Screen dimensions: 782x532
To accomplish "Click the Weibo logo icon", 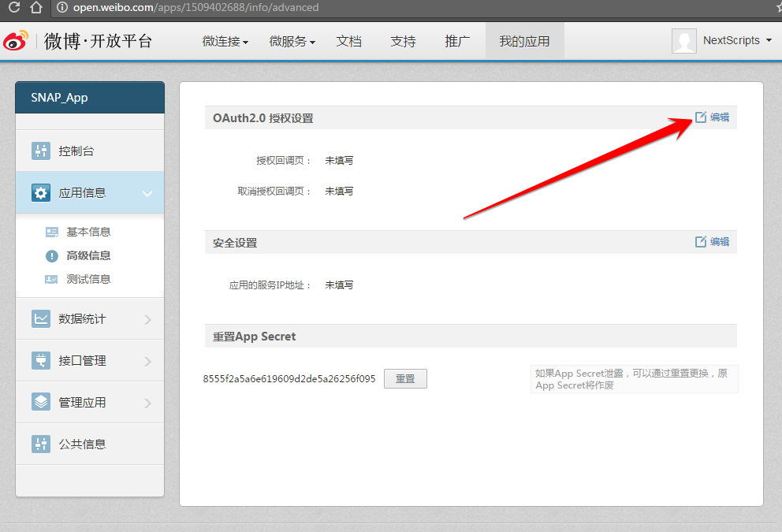I will pyautogui.click(x=16, y=40).
